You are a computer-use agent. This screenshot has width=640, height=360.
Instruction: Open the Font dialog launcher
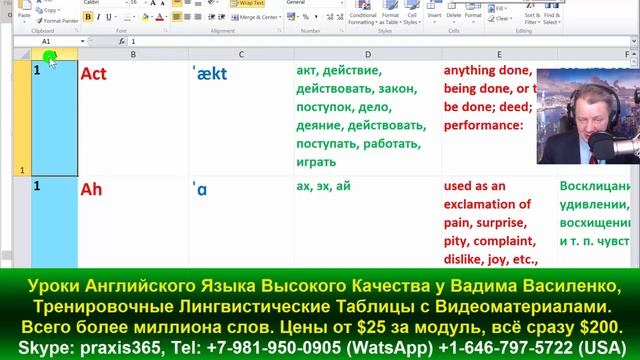click(x=165, y=31)
